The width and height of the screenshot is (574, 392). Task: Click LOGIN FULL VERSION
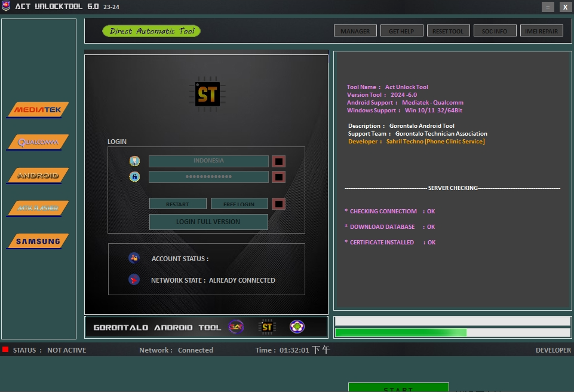(208, 222)
